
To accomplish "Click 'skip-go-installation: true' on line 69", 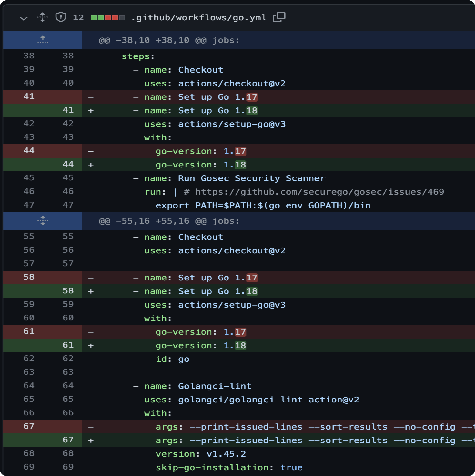I will pyautogui.click(x=229, y=468).
